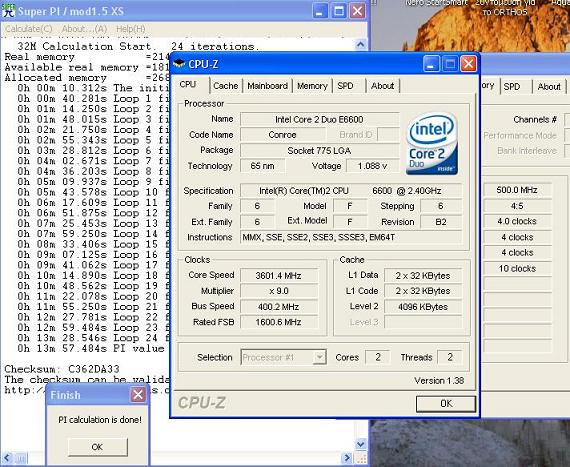570x467 pixels.
Task: Click the 10 clocks value in background CPU-Z
Action: click(x=517, y=268)
